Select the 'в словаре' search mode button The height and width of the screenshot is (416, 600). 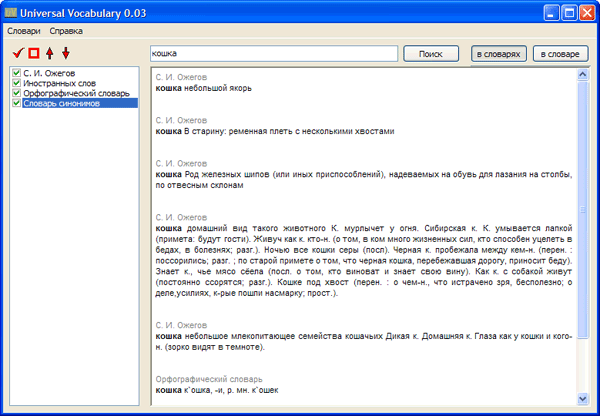click(560, 54)
